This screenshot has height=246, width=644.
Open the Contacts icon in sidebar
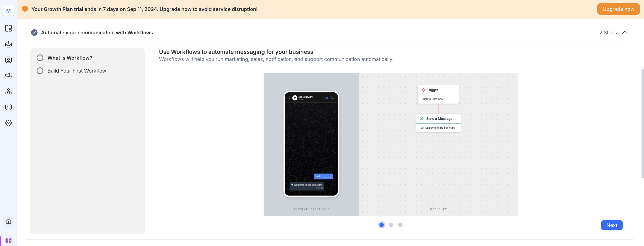(8, 60)
